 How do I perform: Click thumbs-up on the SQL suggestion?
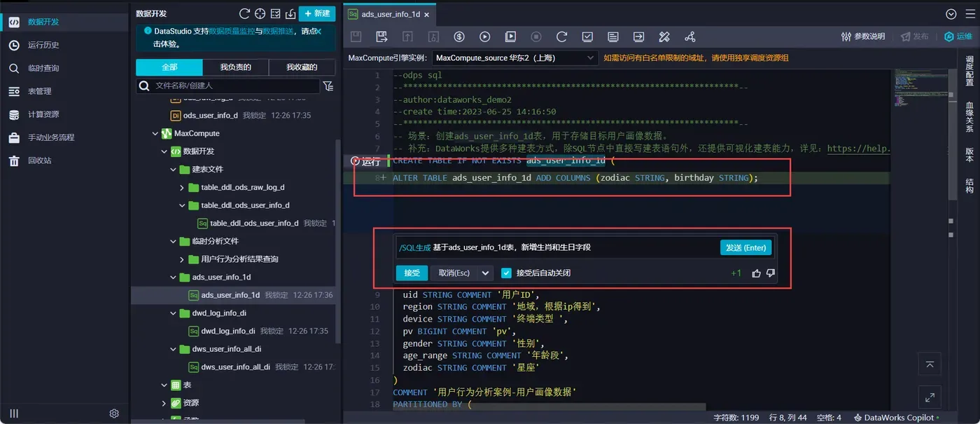[x=756, y=273]
